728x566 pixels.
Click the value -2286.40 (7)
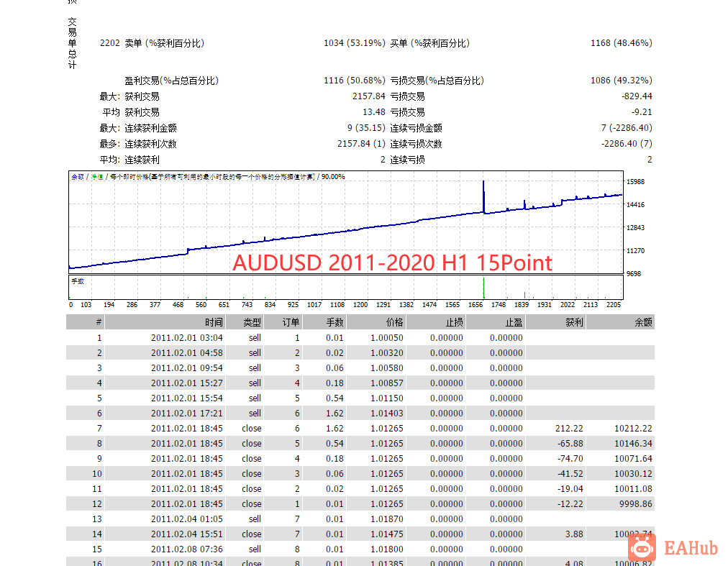click(x=627, y=143)
